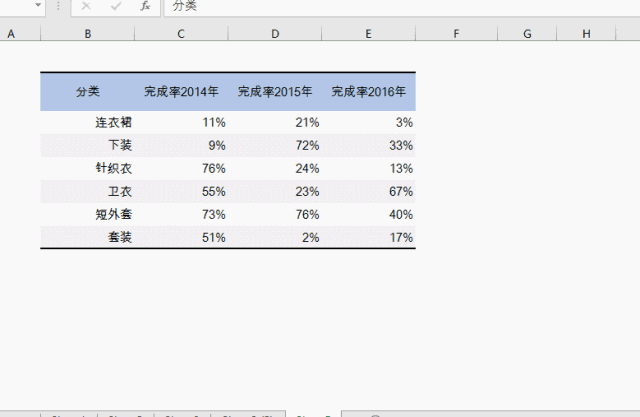The height and width of the screenshot is (417, 640).
Task: Select column C header
Action: (181, 33)
